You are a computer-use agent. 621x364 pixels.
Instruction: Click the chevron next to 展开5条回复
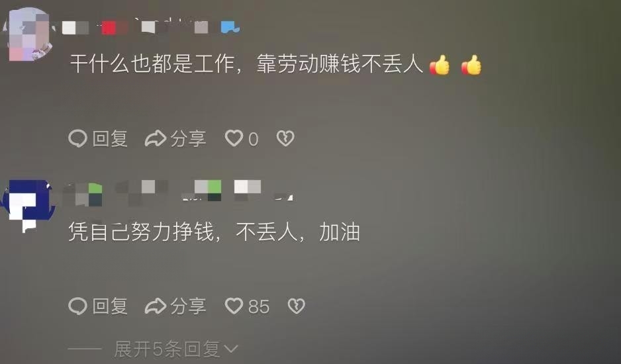click(x=231, y=349)
